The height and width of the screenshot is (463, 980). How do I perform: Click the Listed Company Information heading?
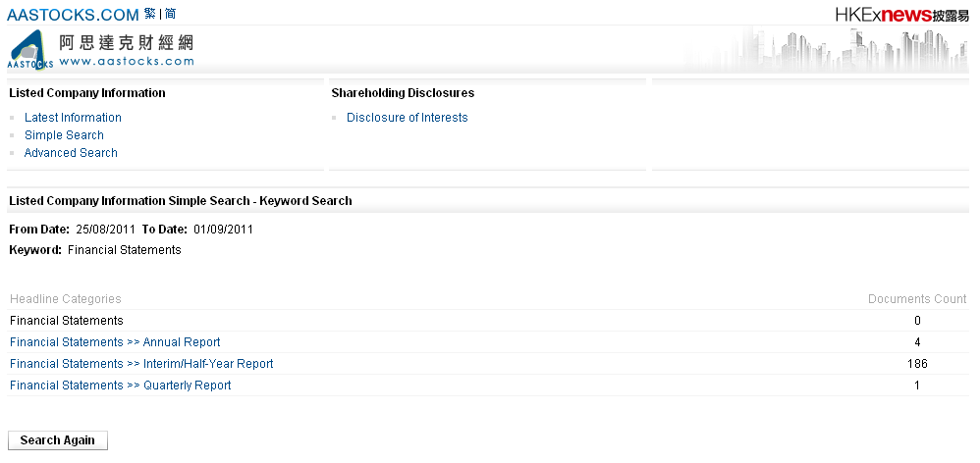click(x=86, y=93)
